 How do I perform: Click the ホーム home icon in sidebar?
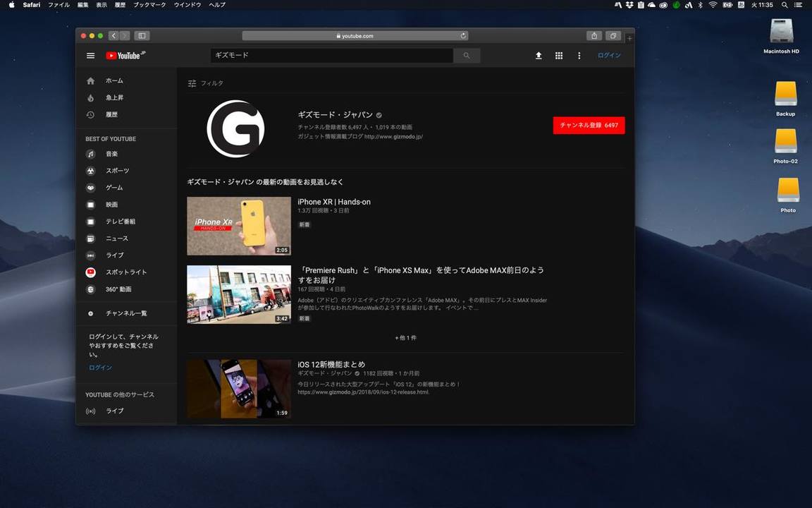click(91, 81)
